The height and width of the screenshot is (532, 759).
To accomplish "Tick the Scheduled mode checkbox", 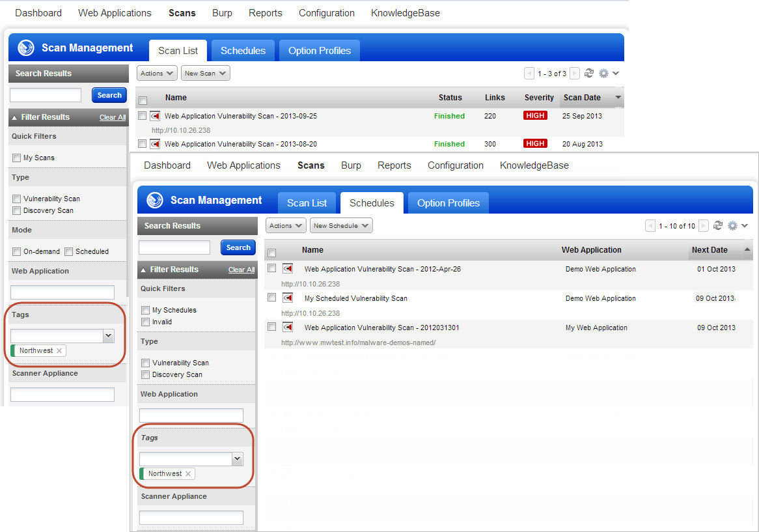I will point(69,252).
